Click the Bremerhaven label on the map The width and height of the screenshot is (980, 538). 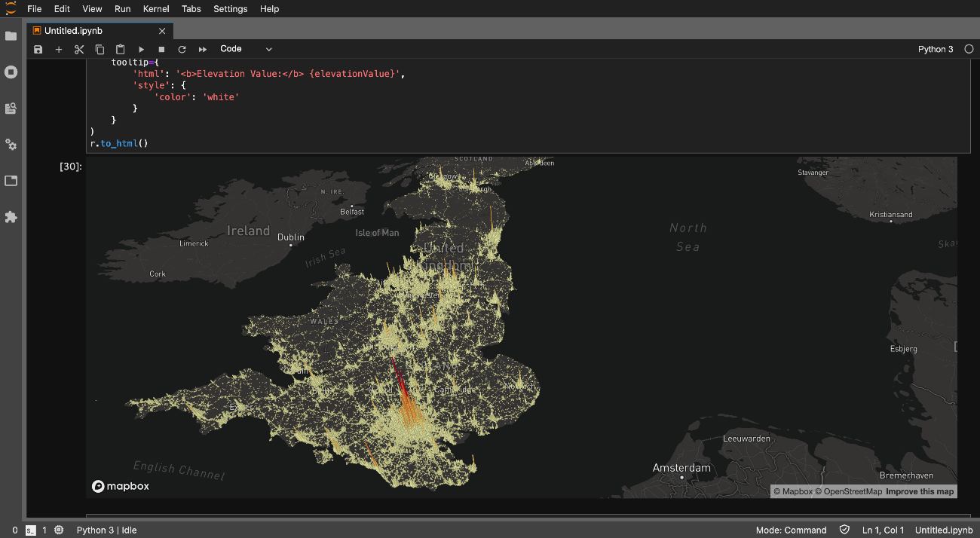click(x=906, y=475)
